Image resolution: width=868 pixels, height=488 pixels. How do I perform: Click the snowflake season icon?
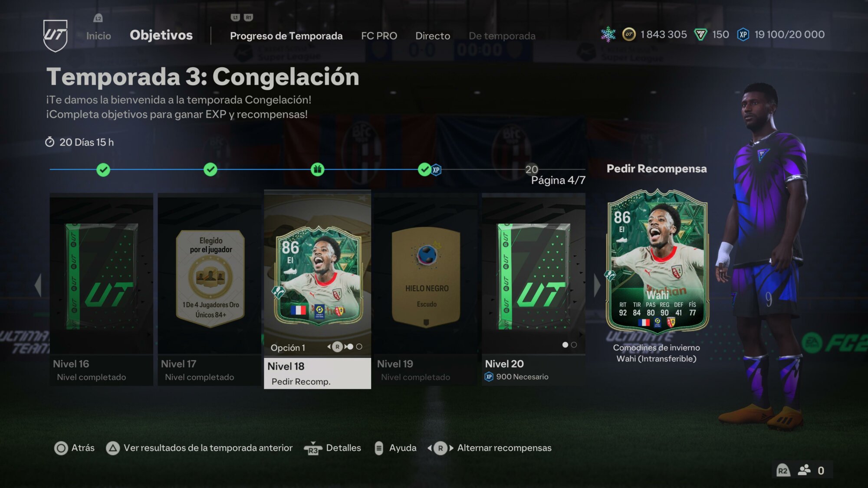coord(608,34)
